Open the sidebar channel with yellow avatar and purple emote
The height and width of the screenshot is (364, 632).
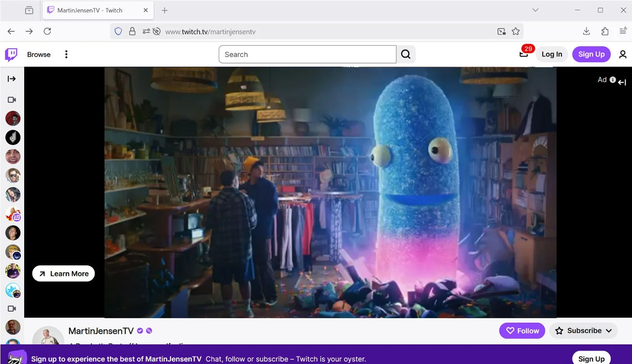coord(13,214)
